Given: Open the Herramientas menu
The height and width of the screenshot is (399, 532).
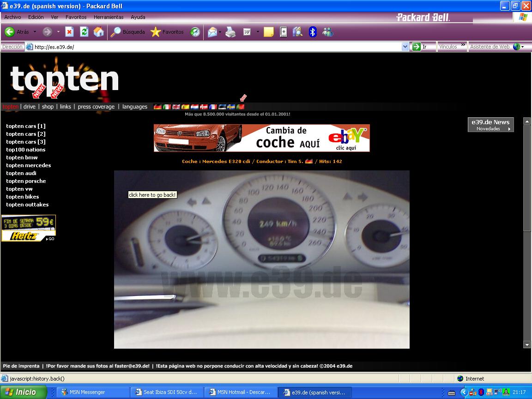Looking at the screenshot, I should [109, 17].
